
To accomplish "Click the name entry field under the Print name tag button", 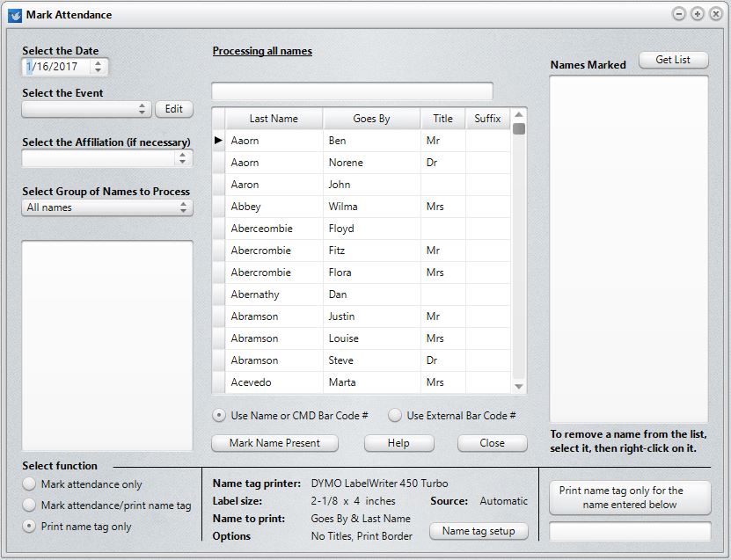I will [630, 532].
